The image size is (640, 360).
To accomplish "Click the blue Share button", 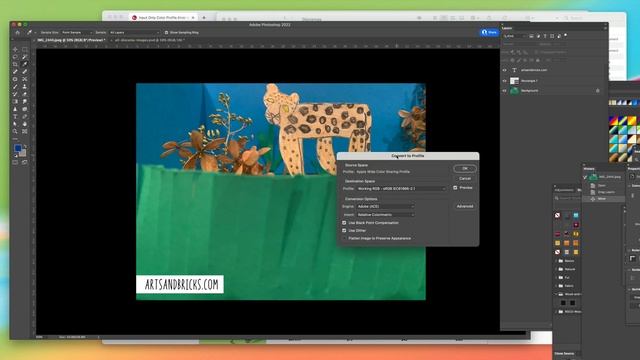I will coord(489,32).
